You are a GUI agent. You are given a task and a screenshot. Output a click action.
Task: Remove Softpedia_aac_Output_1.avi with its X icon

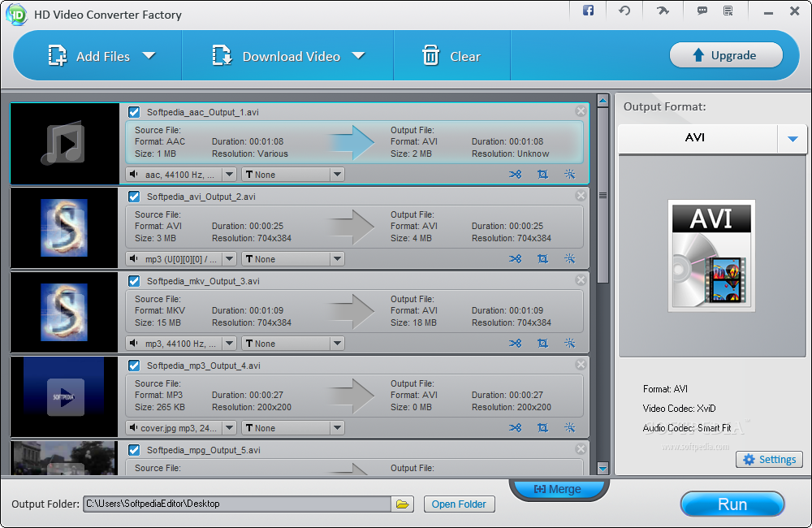tap(581, 111)
